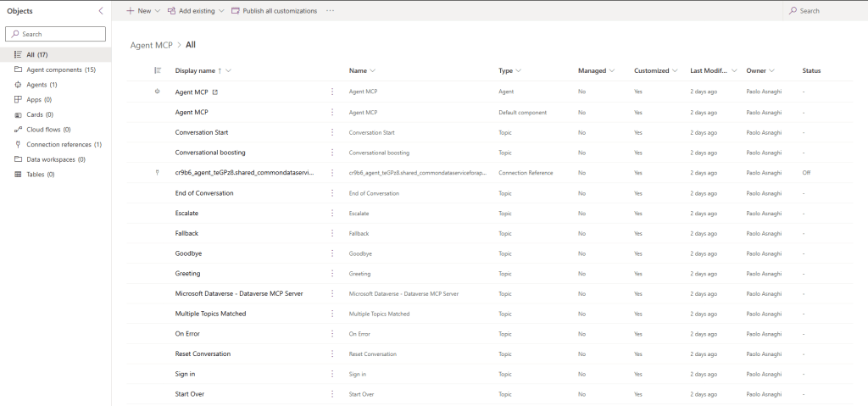Image resolution: width=868 pixels, height=406 pixels.
Task: Click the external link icon beside Agent MCP
Action: [x=214, y=92]
